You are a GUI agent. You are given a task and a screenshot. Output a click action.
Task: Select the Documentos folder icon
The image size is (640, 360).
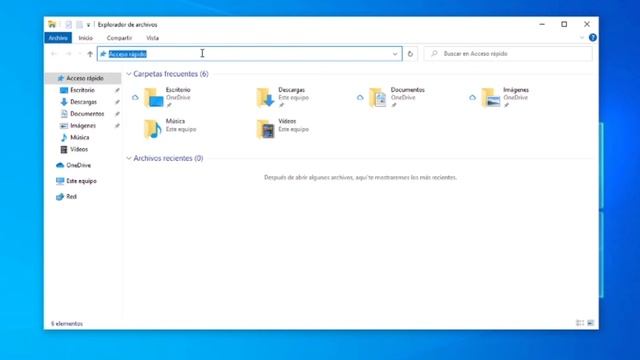pos(378,98)
